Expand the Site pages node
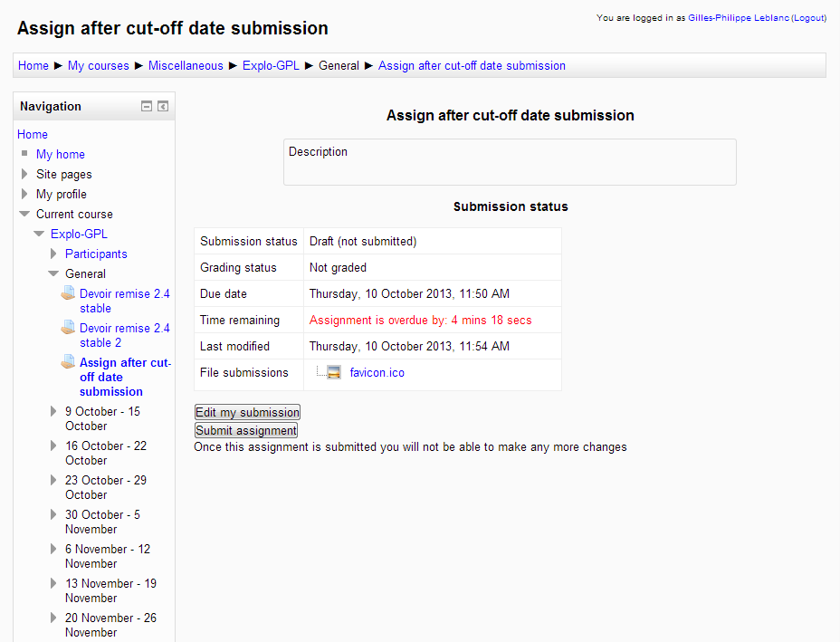Screen dimensions: 840x642 [24, 174]
